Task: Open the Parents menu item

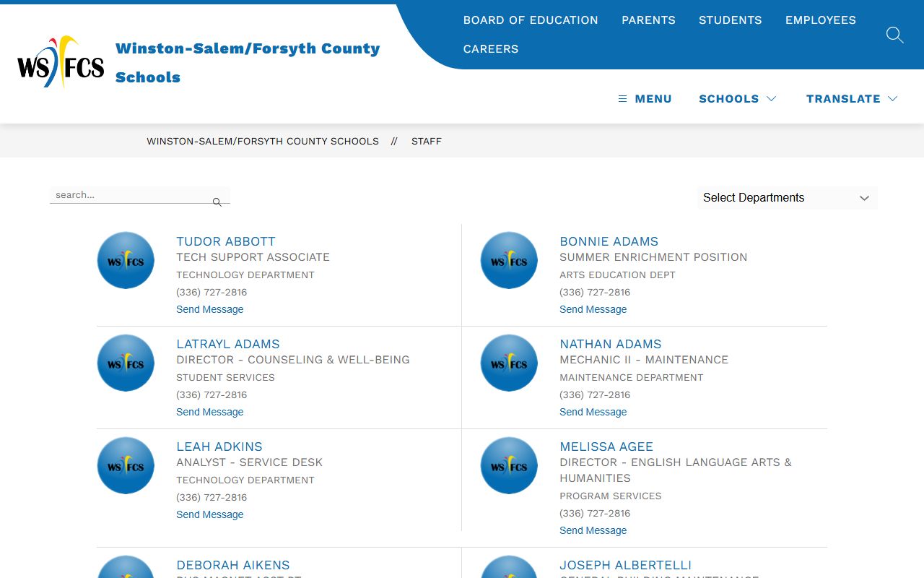Action: click(x=648, y=20)
